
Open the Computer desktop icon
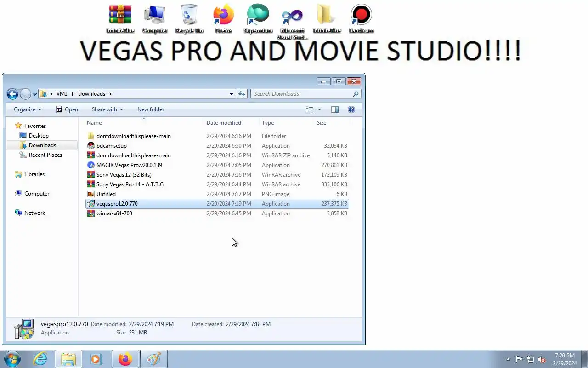click(x=155, y=19)
